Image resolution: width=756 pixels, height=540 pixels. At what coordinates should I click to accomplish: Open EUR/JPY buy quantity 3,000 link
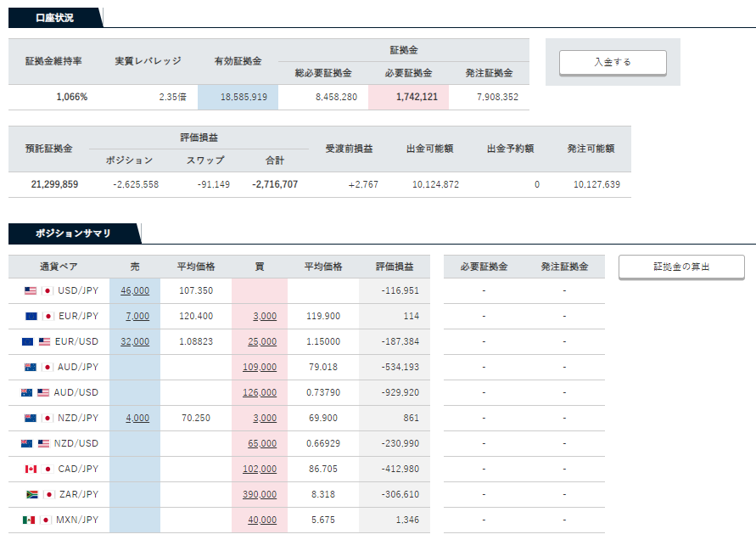coord(265,316)
